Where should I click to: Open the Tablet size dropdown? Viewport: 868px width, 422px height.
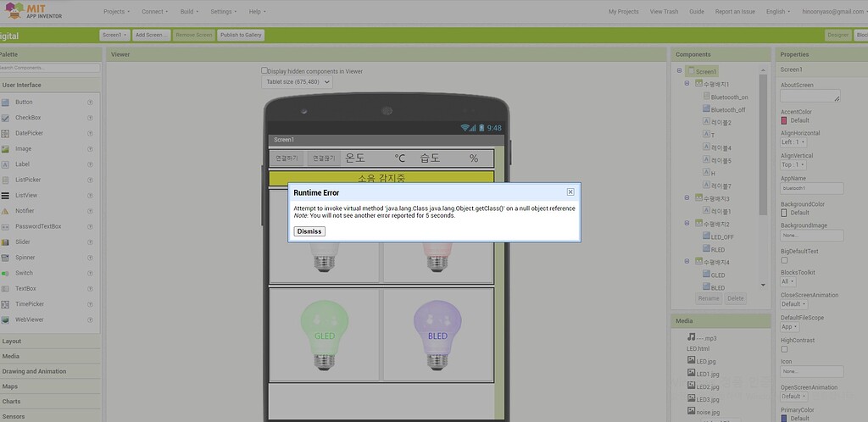click(x=297, y=82)
